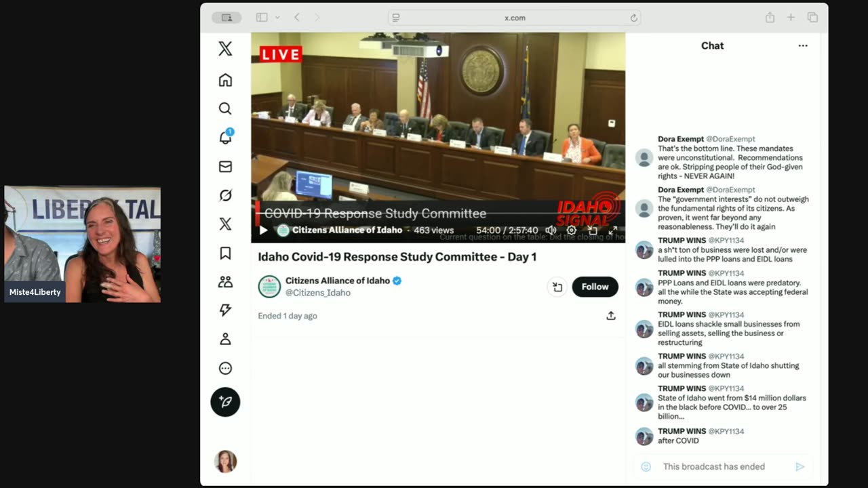Follow Citizens Alliance of Idaho

(595, 287)
